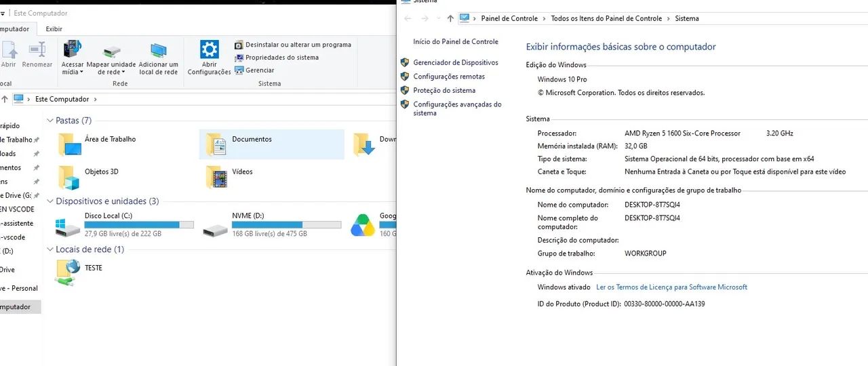This screenshot has width=868, height=366.
Task: Open Abrir Configurações gear icon
Action: tap(210, 49)
